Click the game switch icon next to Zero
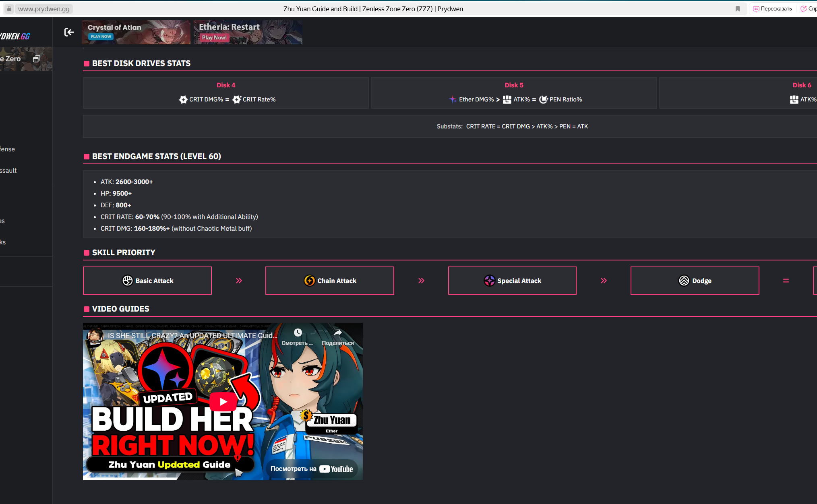The width and height of the screenshot is (817, 504). 37,59
